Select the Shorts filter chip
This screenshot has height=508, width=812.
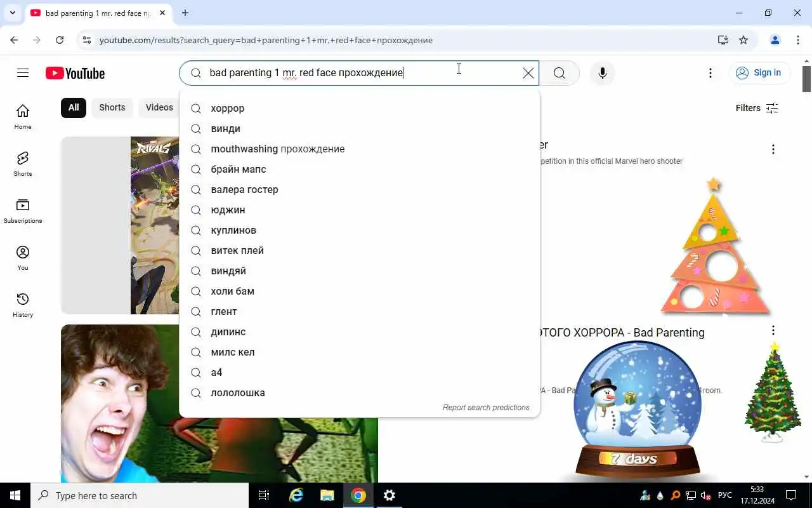112,107
